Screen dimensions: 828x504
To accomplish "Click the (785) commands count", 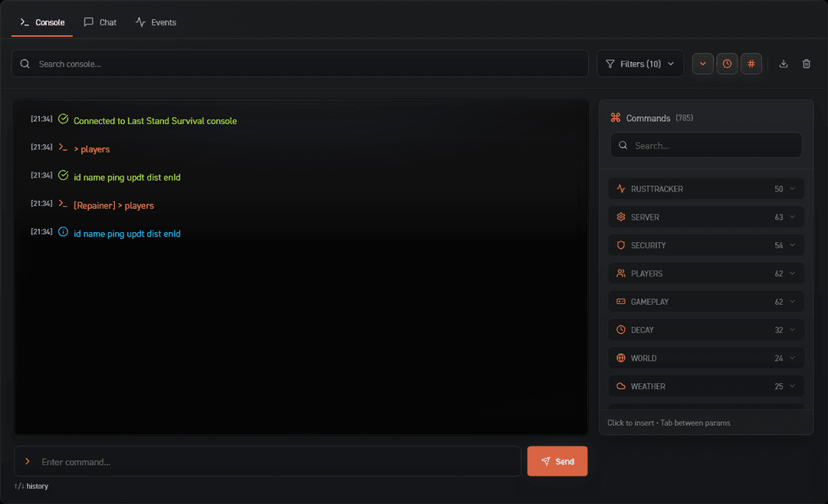I will (x=685, y=118).
